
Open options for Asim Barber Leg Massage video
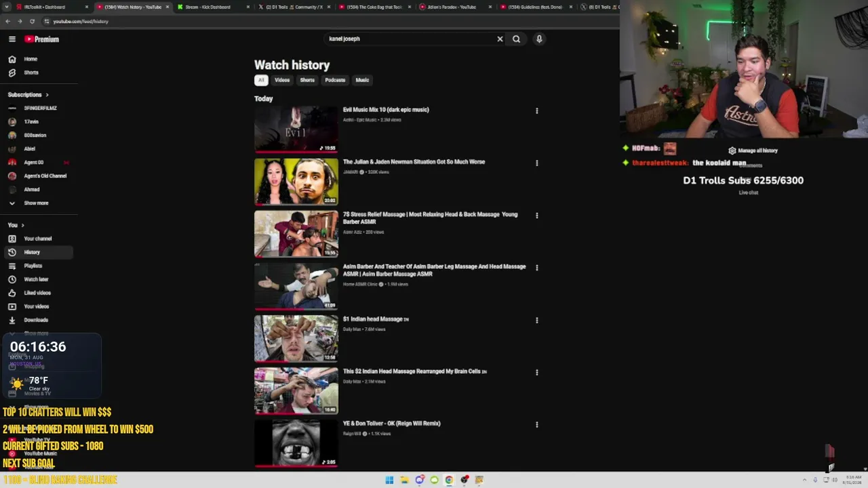tap(536, 268)
